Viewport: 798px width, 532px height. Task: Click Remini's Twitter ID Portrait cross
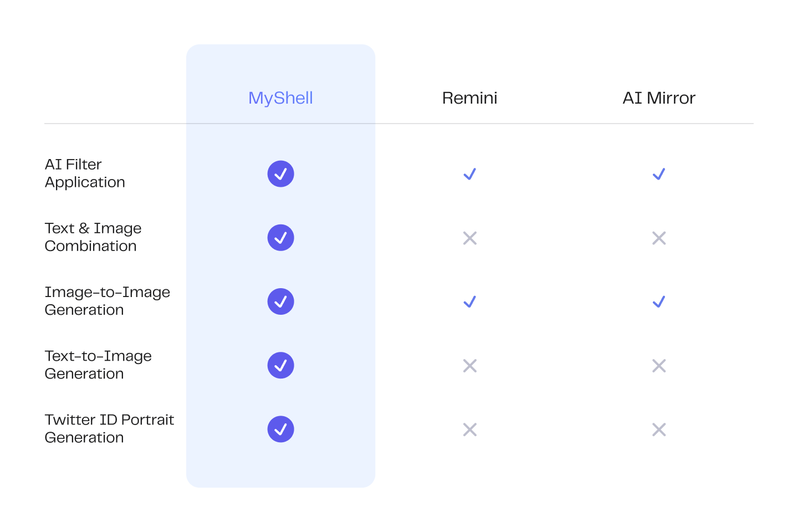(469, 429)
